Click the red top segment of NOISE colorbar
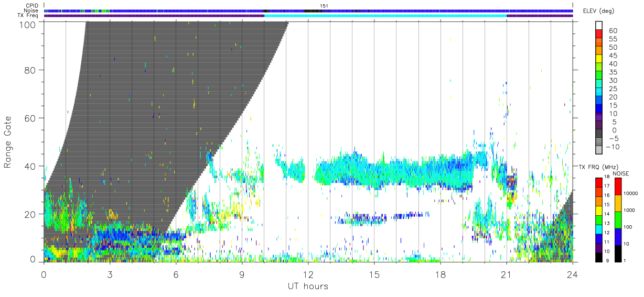The height and width of the screenshot is (297, 644). 618,186
